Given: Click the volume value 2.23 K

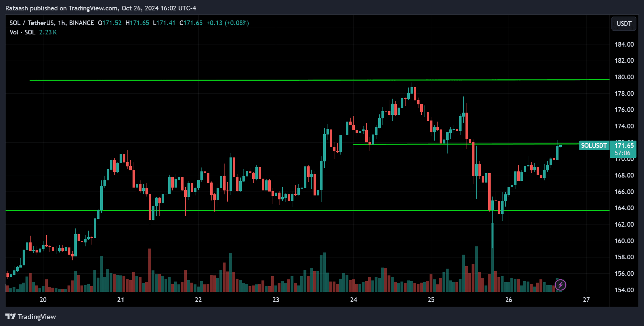Looking at the screenshot, I should coord(48,32).
